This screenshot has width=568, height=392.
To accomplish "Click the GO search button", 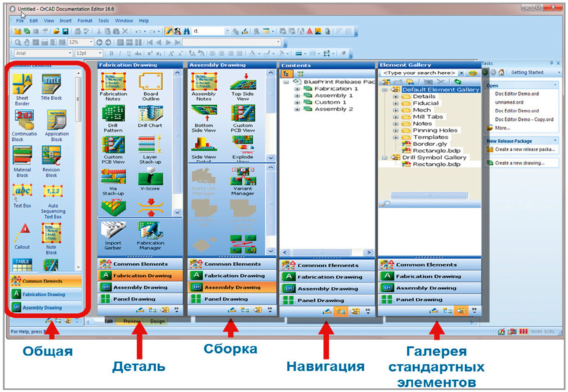I will (x=473, y=73).
